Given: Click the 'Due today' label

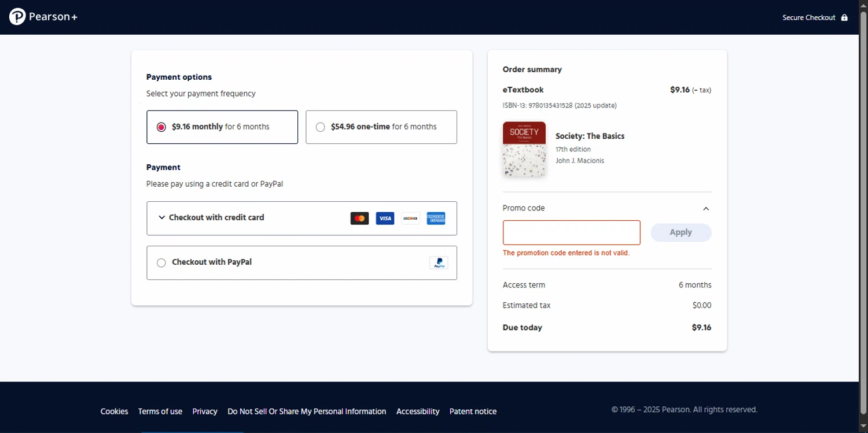Looking at the screenshot, I should pos(523,328).
